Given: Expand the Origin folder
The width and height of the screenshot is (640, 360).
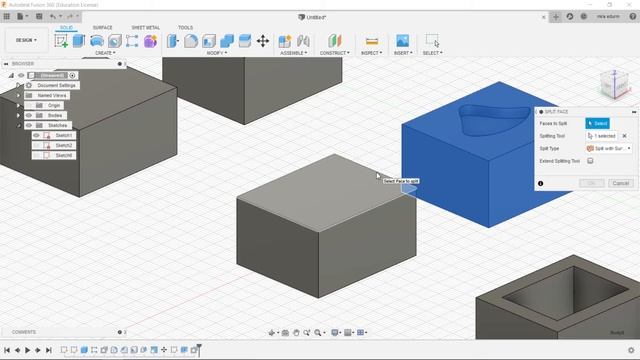Looking at the screenshot, I should point(18,105).
